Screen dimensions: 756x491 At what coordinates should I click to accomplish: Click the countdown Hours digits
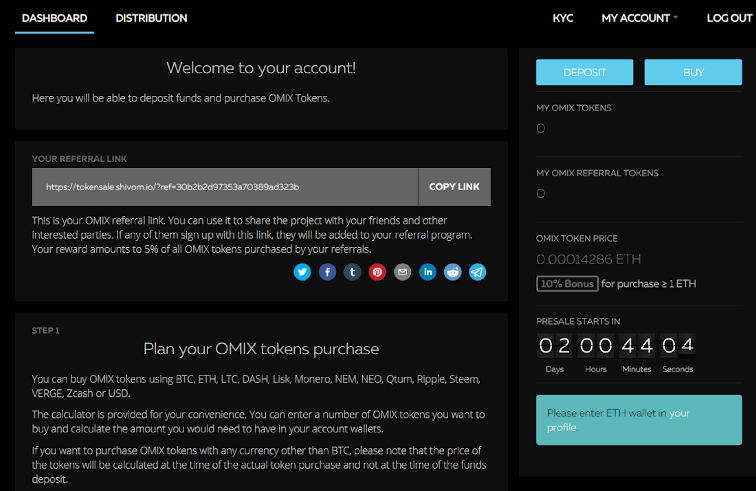[596, 346]
